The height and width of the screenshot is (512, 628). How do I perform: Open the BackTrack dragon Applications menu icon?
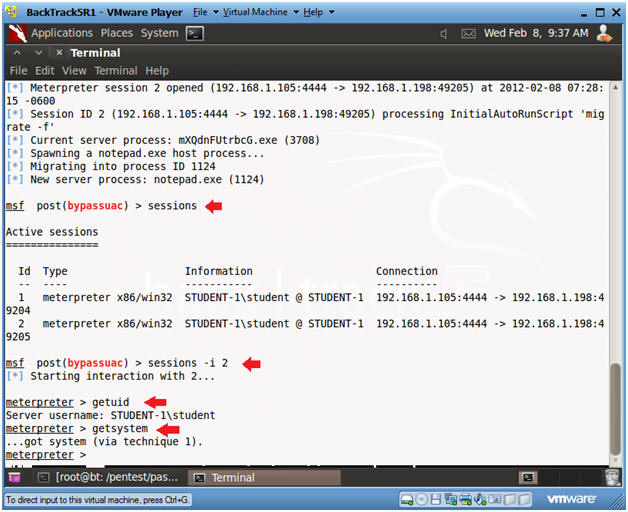18,33
